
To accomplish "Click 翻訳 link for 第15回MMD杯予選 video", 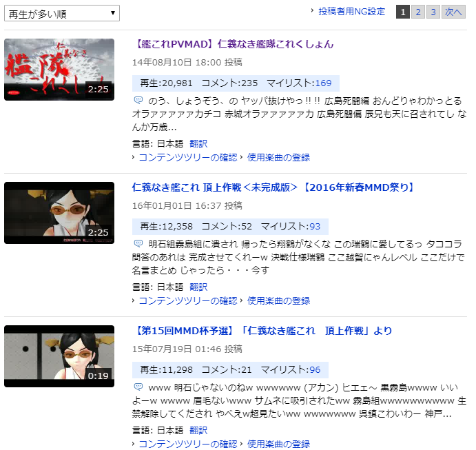I will tap(198, 430).
